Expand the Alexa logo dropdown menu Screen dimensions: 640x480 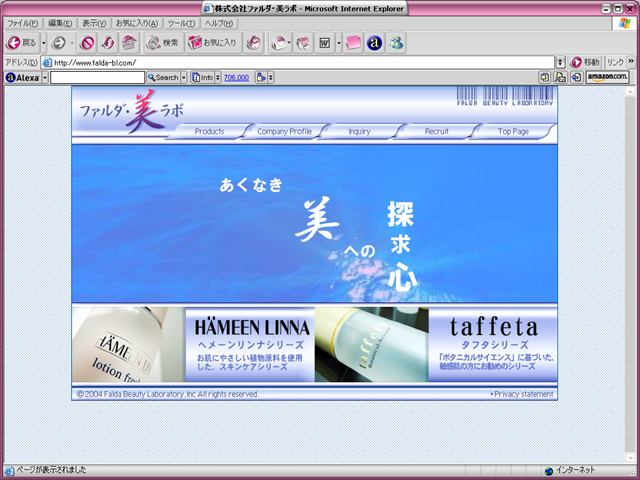45,77
